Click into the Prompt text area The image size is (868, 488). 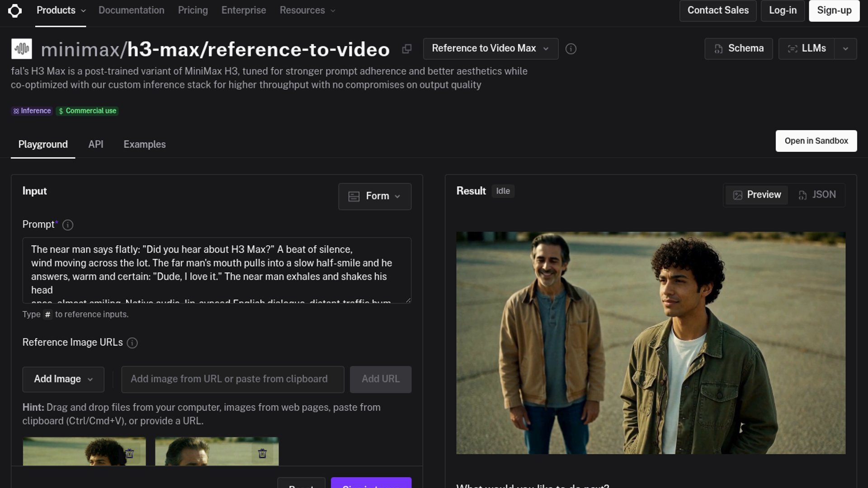pyautogui.click(x=217, y=270)
